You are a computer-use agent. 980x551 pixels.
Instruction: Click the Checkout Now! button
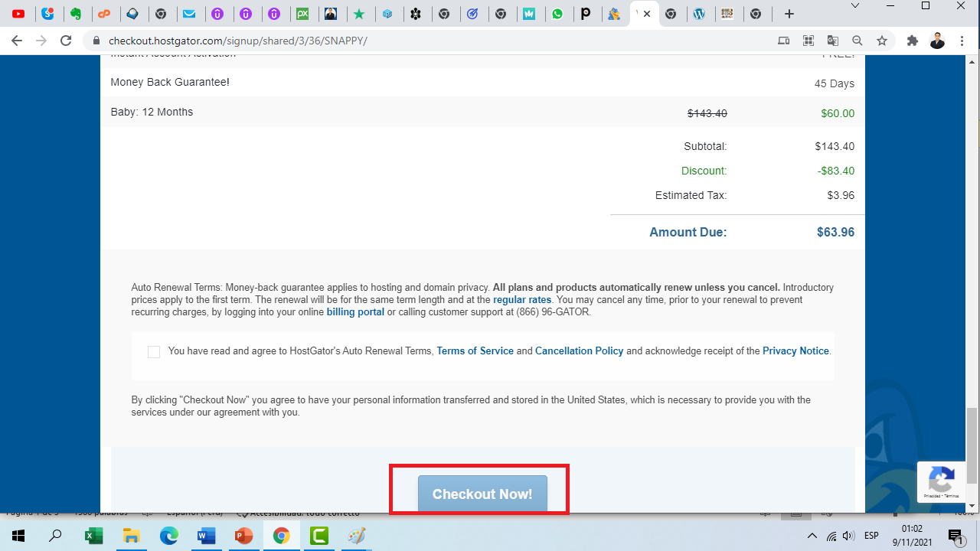(x=482, y=494)
